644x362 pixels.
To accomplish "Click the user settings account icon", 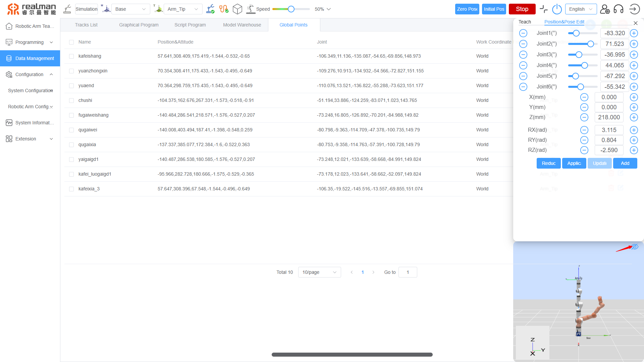I will [604, 9].
